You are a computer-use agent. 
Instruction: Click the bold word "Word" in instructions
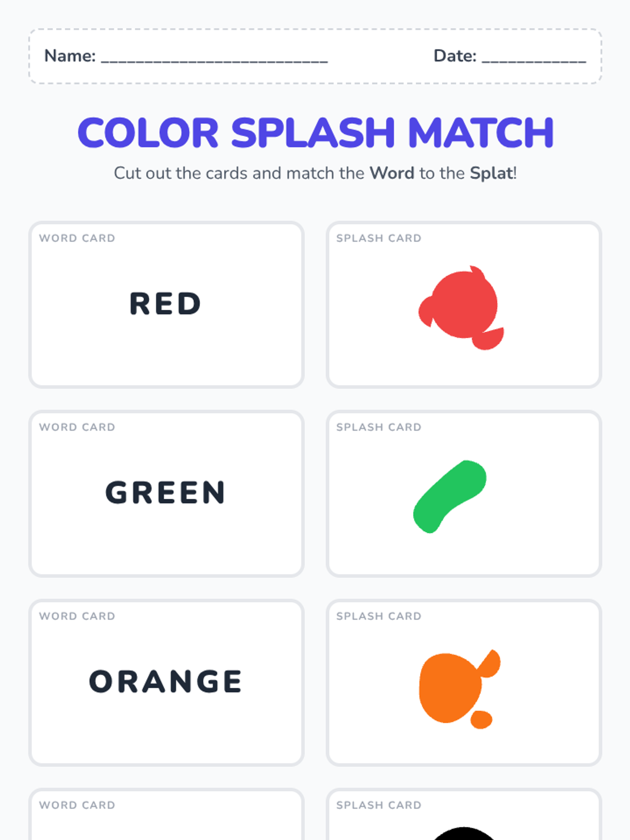point(392,173)
